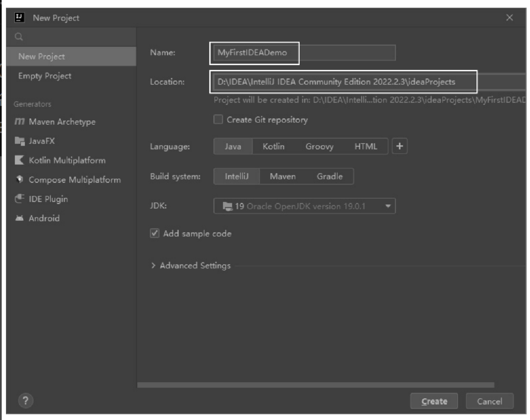Uncheck Add sample code checkbox

click(x=155, y=233)
